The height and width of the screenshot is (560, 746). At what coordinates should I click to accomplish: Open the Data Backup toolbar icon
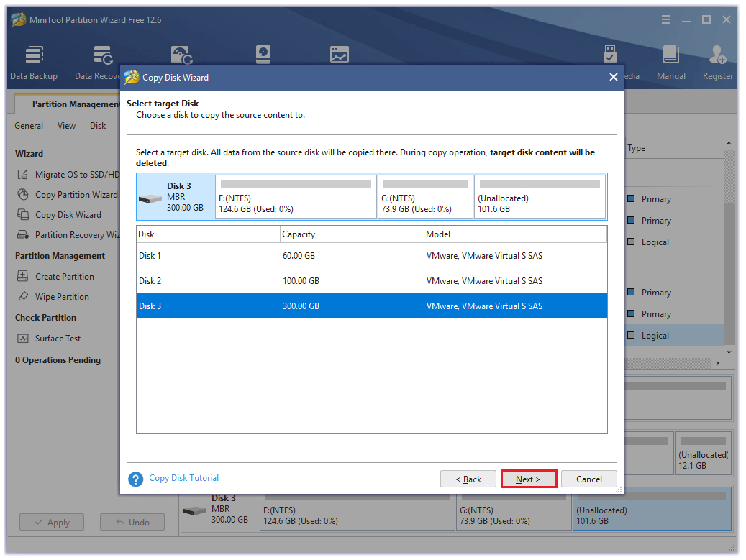click(34, 55)
